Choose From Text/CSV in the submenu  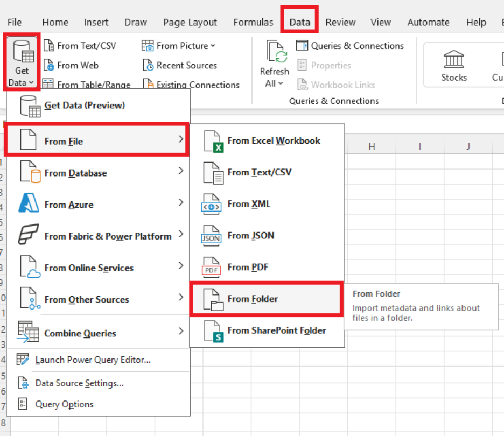click(x=267, y=173)
